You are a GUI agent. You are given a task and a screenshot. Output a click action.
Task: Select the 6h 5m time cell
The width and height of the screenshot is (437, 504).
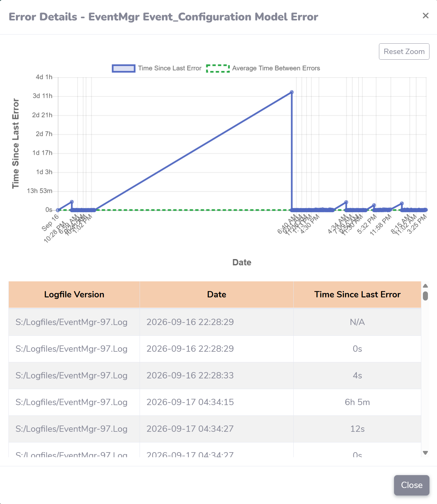coord(357,402)
